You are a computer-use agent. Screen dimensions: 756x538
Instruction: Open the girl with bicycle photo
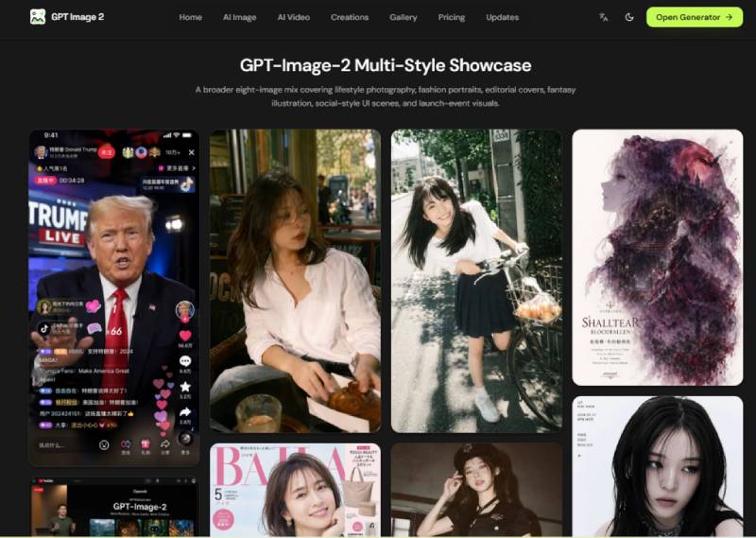coord(476,281)
